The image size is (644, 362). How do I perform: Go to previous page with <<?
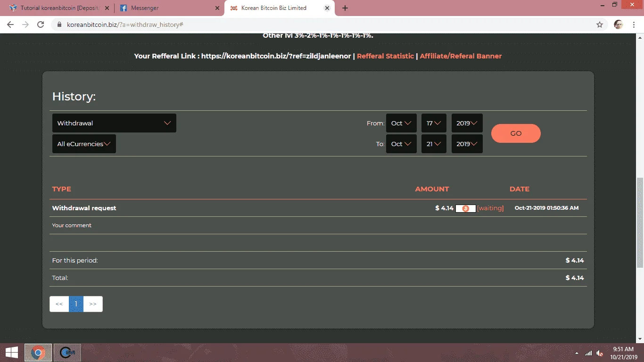[59, 304]
